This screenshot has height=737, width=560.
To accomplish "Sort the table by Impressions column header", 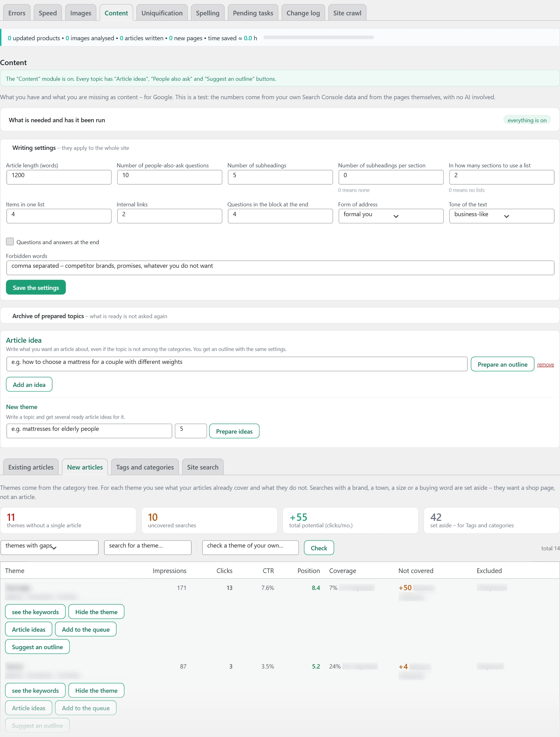I will click(x=169, y=570).
